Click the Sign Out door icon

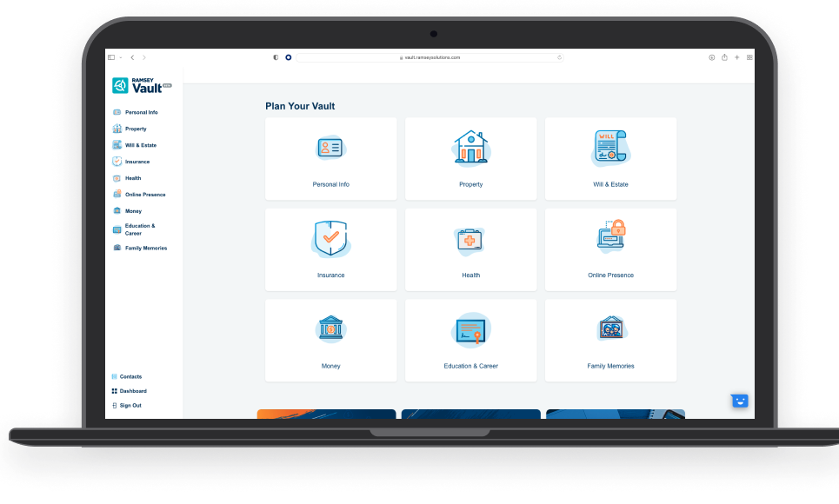point(114,406)
